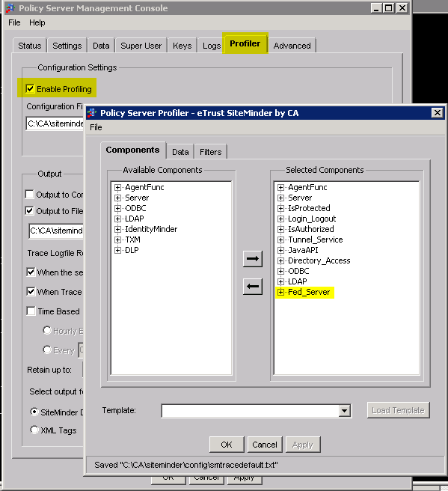Toggle the 'When Trace' rollover checkbox
Image resolution: width=448 pixels, height=491 pixels.
(31, 292)
